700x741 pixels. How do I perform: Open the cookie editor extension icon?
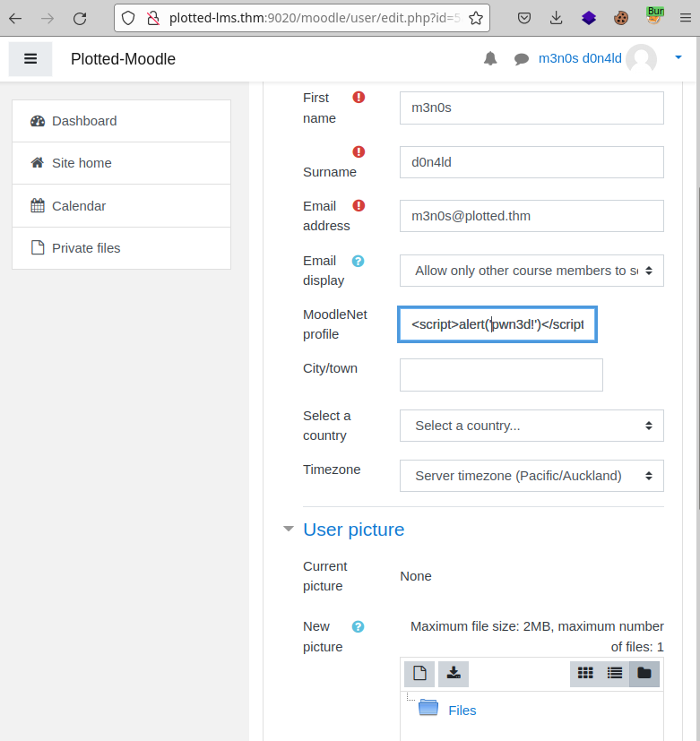(621, 19)
